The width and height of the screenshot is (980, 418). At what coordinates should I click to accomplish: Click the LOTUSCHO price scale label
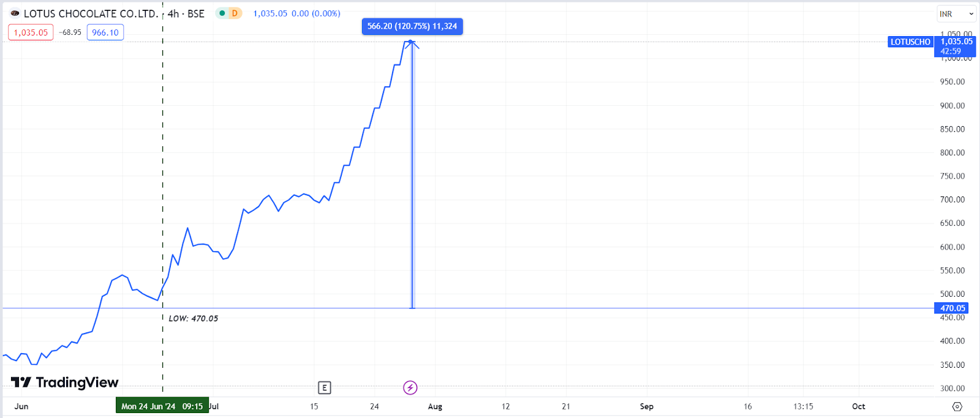(910, 42)
